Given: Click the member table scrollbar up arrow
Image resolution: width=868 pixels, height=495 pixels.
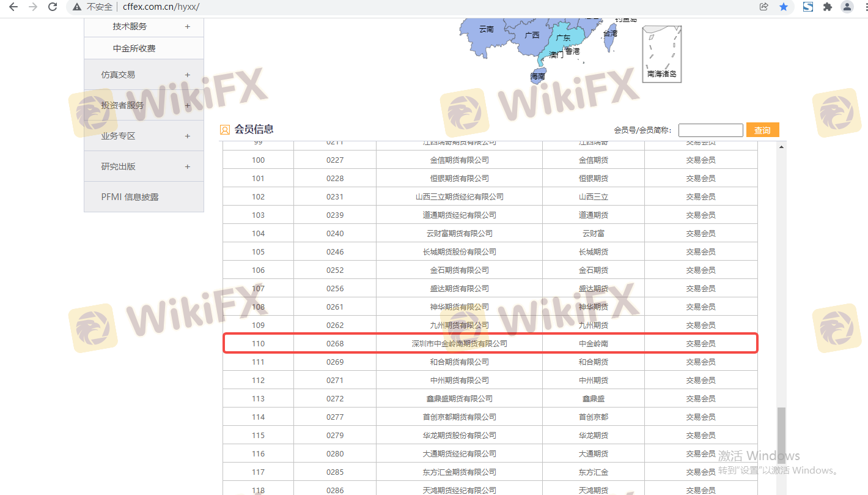Looking at the screenshot, I should pos(781,147).
